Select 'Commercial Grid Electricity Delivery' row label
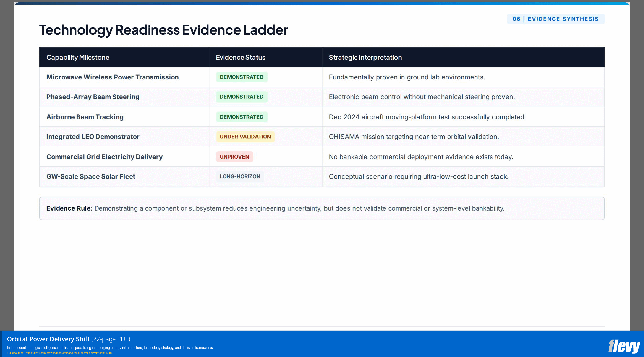The image size is (644, 357). (x=105, y=157)
